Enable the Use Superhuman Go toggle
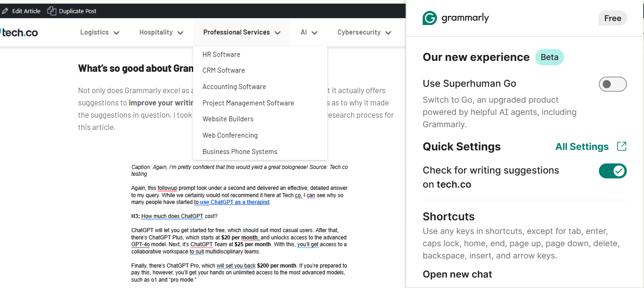The height and width of the screenshot is (288, 644). [613, 84]
